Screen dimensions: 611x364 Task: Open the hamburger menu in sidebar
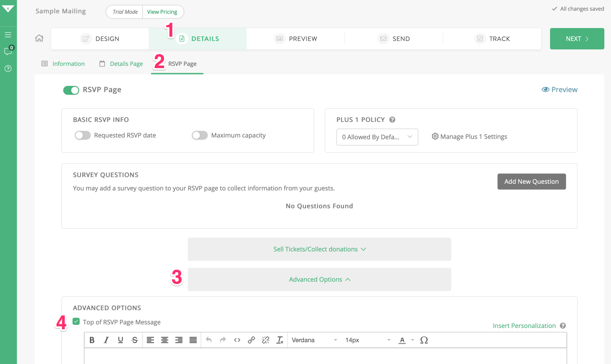tap(8, 35)
